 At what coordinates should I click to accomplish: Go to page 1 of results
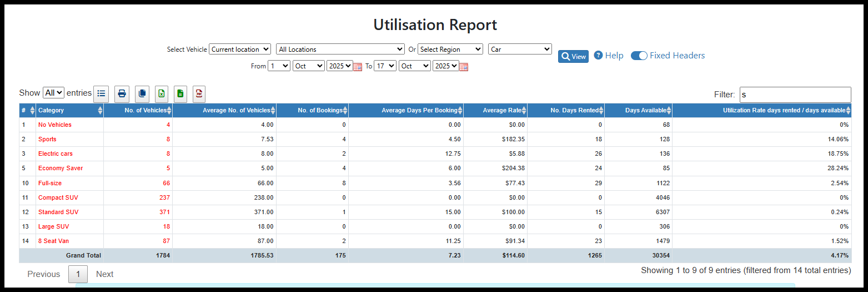click(x=78, y=274)
